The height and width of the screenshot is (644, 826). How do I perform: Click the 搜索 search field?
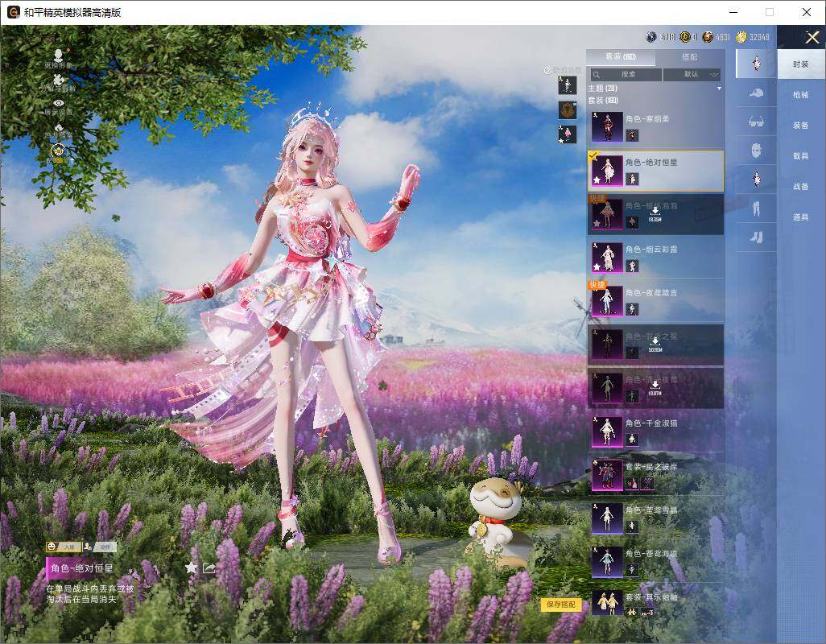coord(625,74)
